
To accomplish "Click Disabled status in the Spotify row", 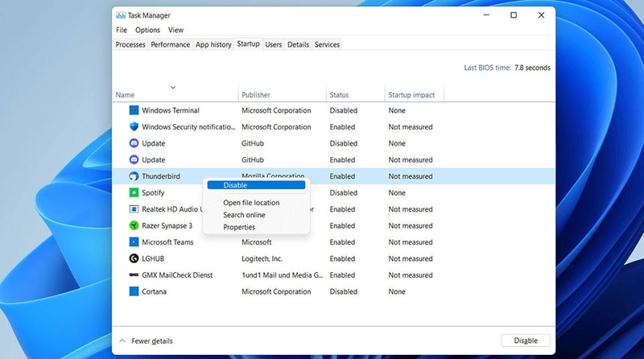I will tap(344, 192).
